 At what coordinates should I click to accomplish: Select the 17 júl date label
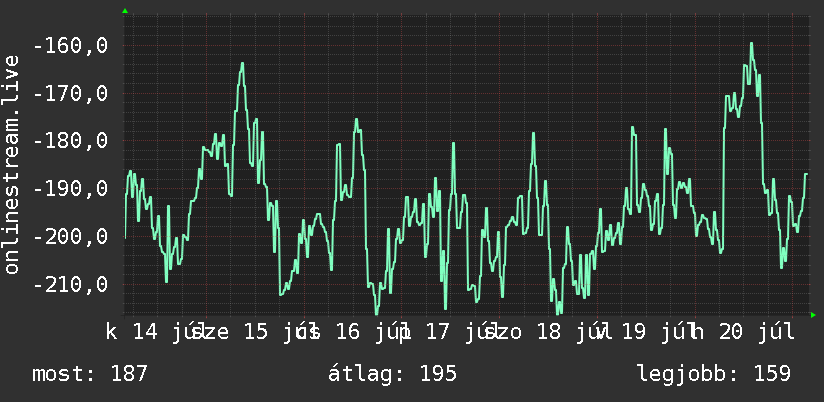[x=461, y=332]
